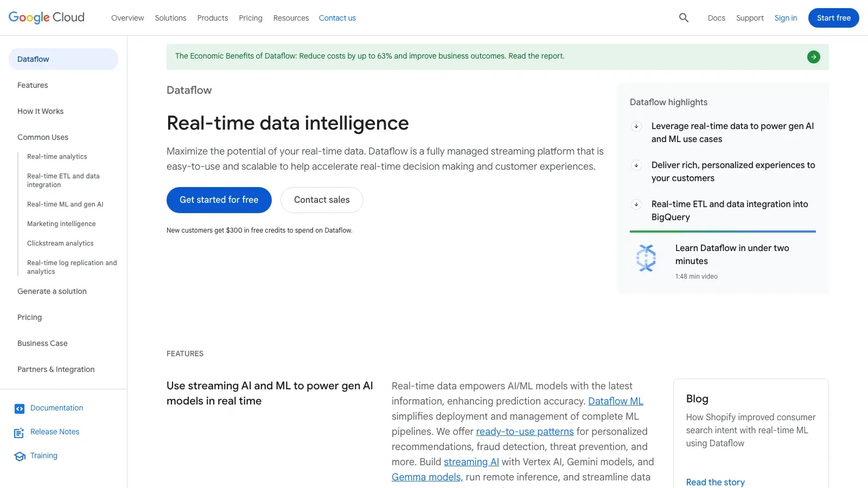Open the Solutions menu
The width and height of the screenshot is (868, 488).
pos(170,18)
